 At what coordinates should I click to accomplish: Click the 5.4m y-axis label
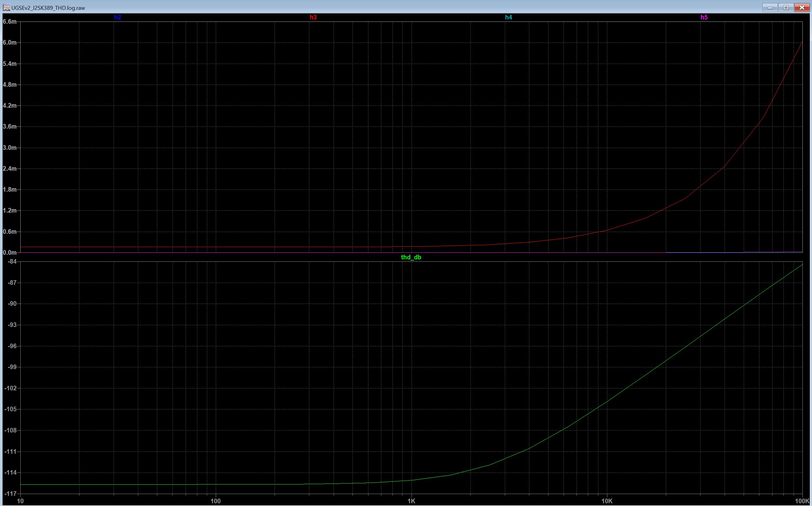pos(9,64)
